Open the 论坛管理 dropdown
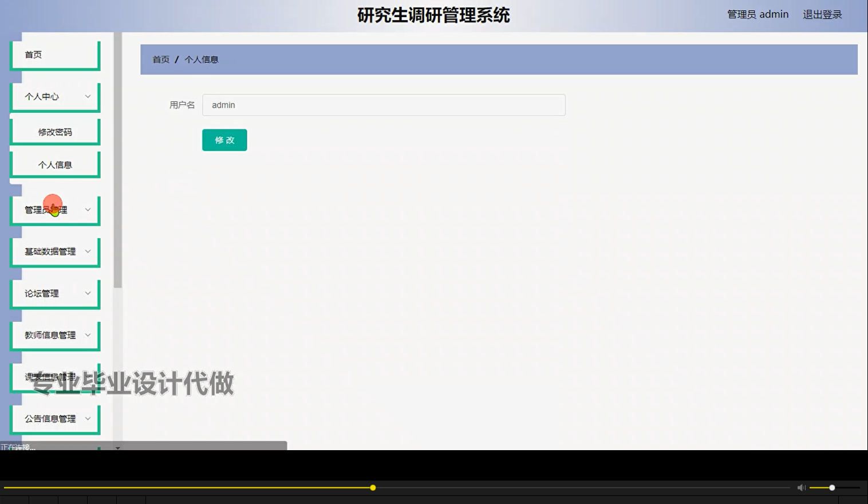This screenshot has width=868, height=504. click(x=54, y=293)
